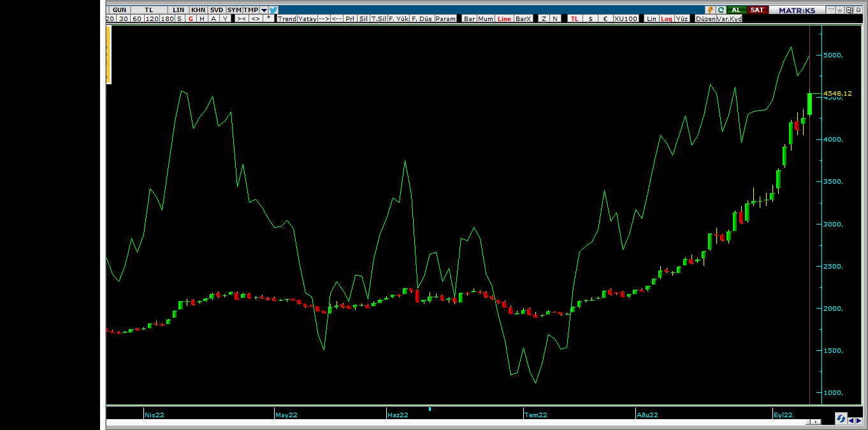This screenshot has width=868, height=430.
Task: Select the 60 minute period
Action: [x=137, y=19]
